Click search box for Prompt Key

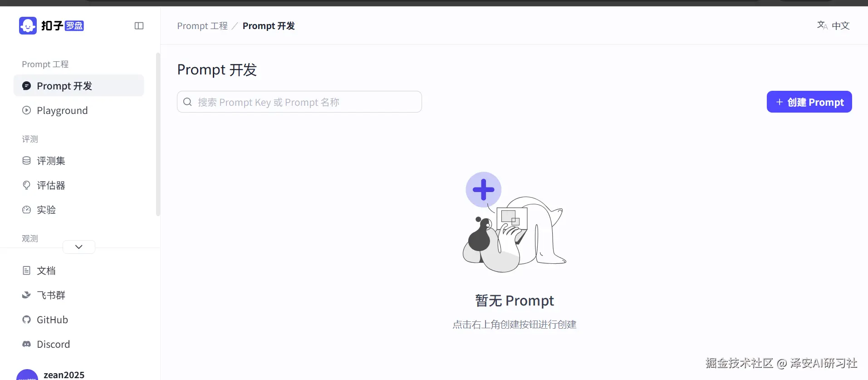(x=299, y=102)
